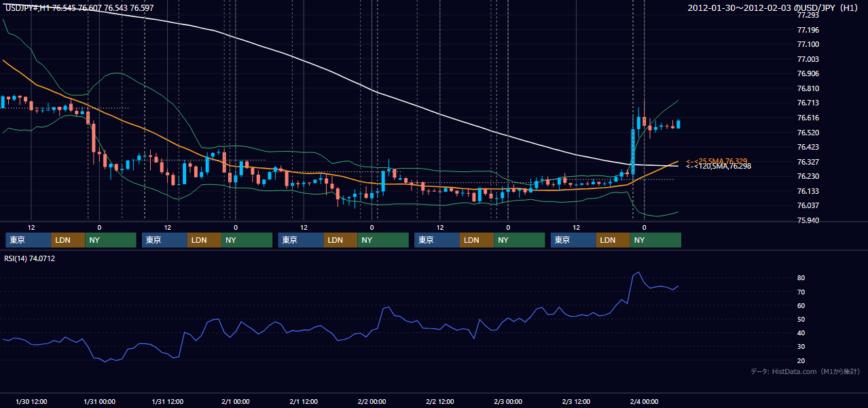The height and width of the screenshot is (408, 868).
Task: Click the RSI 70 level label
Action: click(801, 292)
